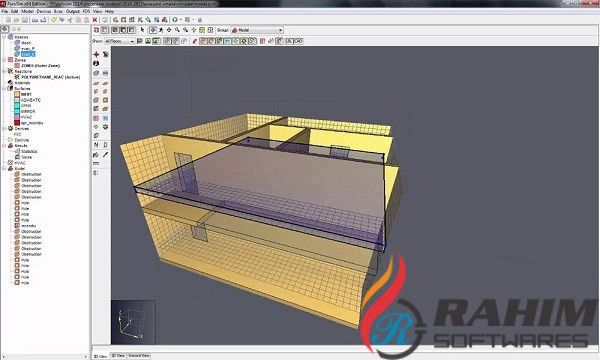This screenshot has width=600, height=360.
Task: Open a file with the folder icon
Action: click(16, 20)
